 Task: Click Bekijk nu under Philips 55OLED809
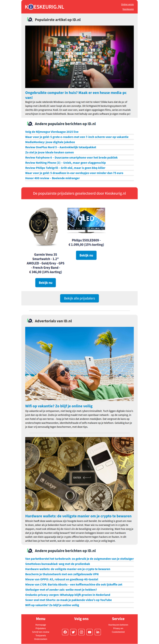[86, 255]
